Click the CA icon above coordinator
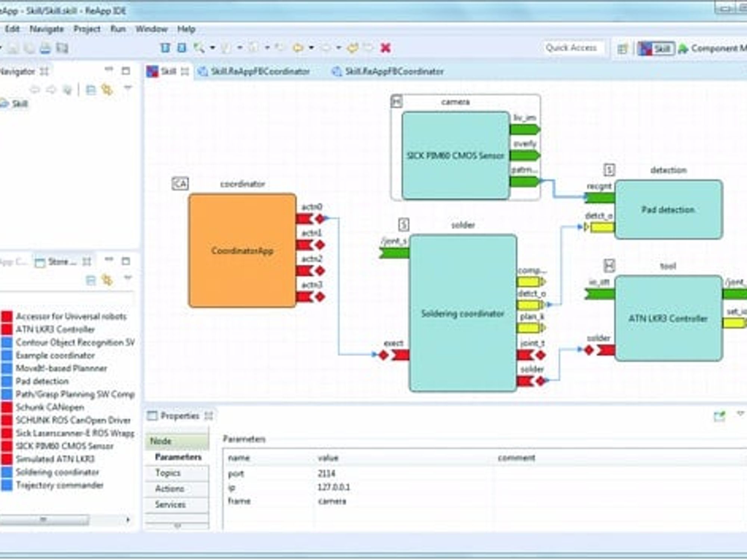The image size is (747, 560). 180,184
